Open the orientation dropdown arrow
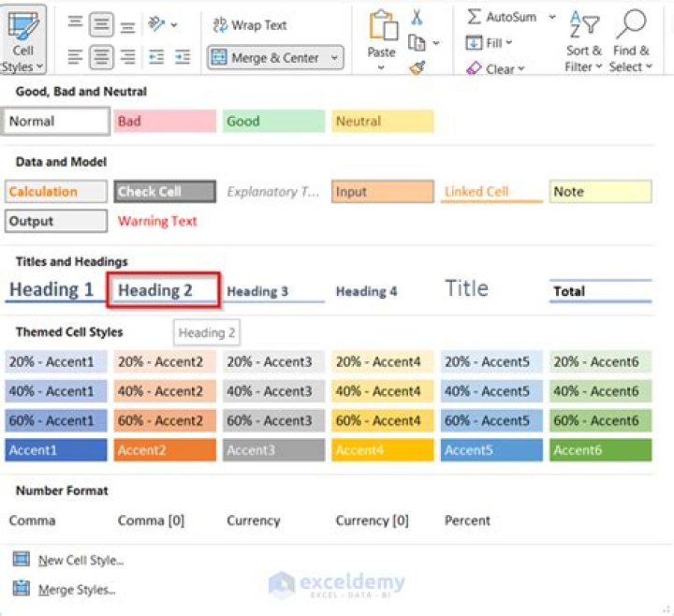 click(x=174, y=25)
